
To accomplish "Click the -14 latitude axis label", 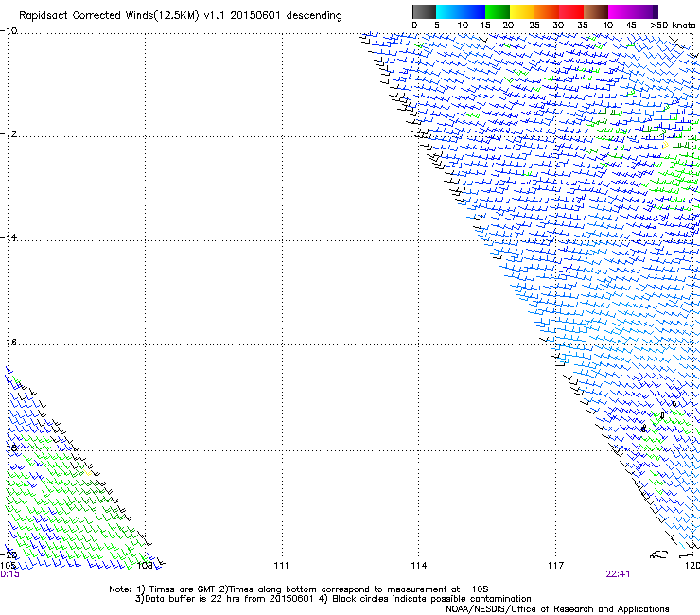I will pyautogui.click(x=9, y=237).
